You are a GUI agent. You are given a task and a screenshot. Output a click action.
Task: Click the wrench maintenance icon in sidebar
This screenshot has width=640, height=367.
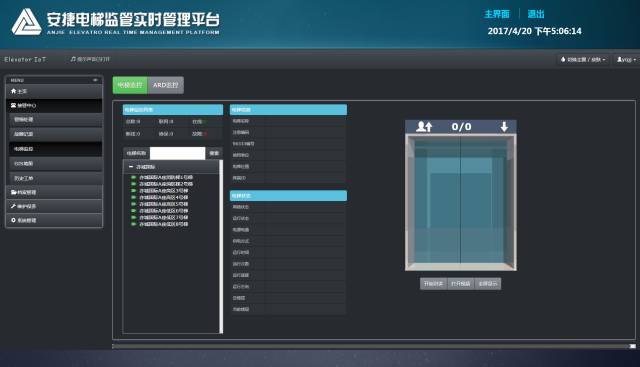click(13, 206)
